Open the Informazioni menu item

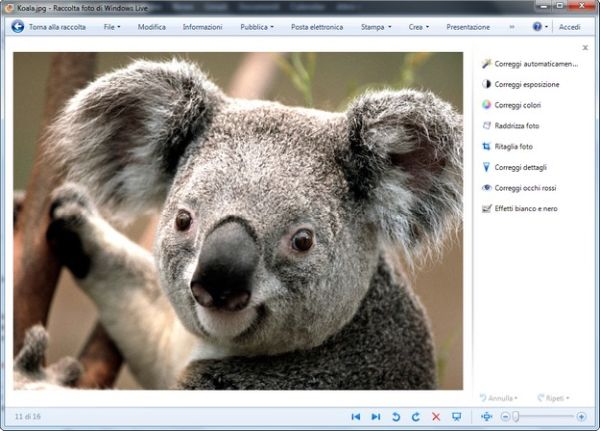203,27
